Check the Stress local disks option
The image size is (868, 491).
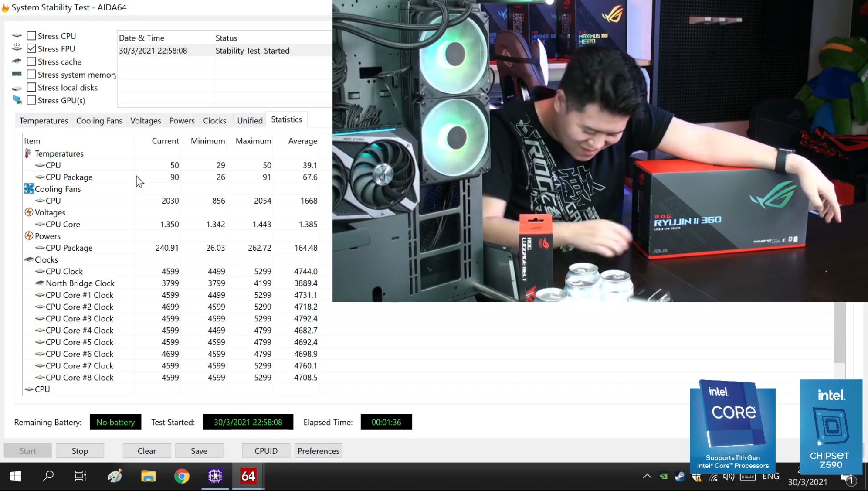[31, 87]
